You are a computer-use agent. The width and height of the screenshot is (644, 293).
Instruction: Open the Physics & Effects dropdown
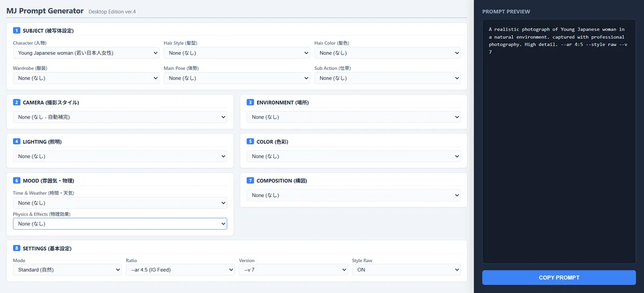[x=120, y=224]
